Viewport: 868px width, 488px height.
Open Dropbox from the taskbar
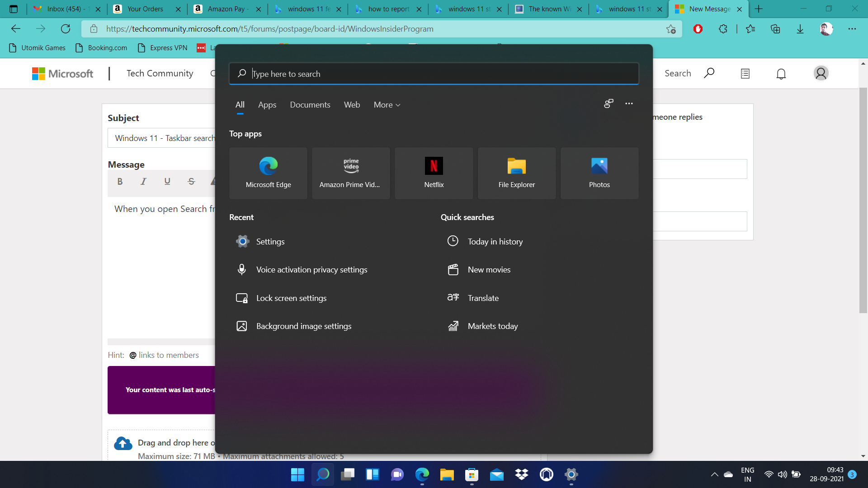pos(522,474)
